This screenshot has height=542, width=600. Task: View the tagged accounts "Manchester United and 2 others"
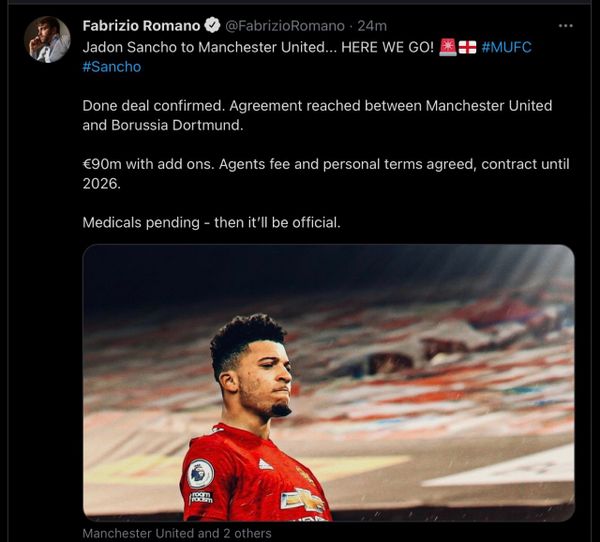coord(177,533)
